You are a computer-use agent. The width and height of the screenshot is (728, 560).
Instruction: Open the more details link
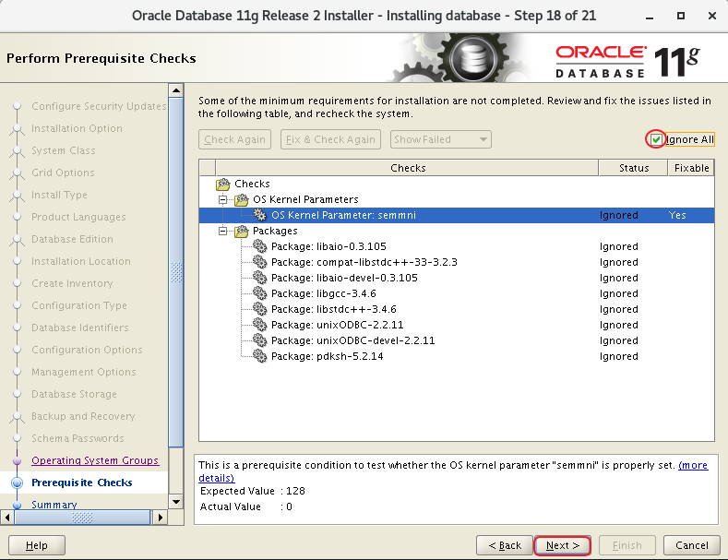693,465
